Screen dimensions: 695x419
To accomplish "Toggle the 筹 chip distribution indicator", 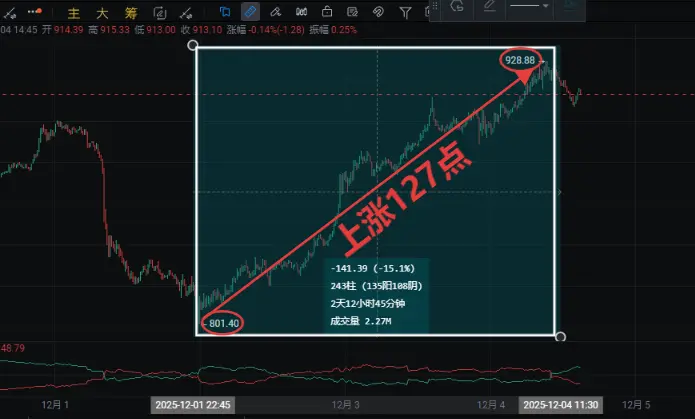I will (x=131, y=13).
